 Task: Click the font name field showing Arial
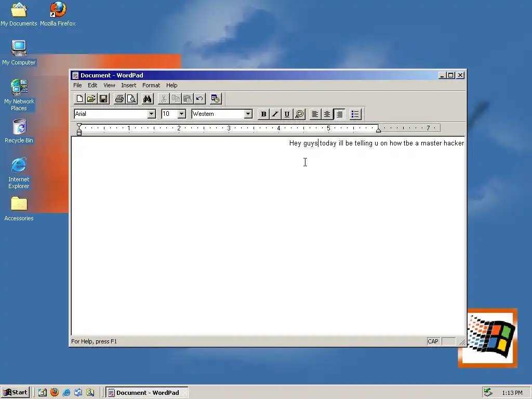pos(111,114)
